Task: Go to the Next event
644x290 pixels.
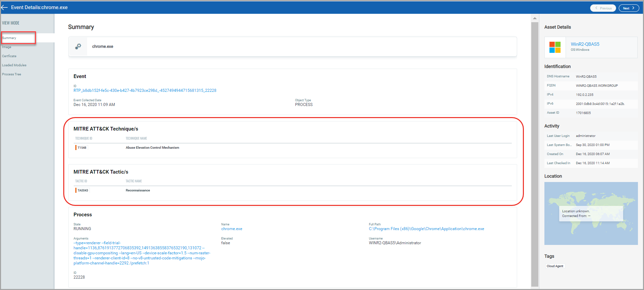Action: [x=629, y=8]
